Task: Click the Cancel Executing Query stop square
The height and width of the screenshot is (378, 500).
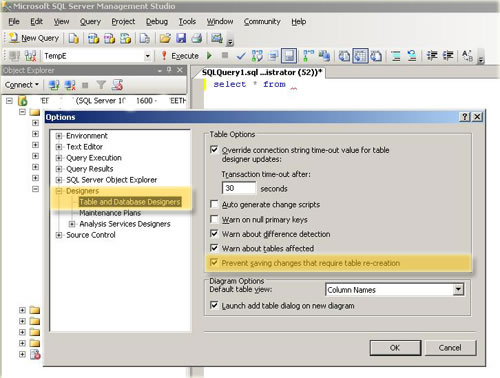Action: (x=225, y=55)
